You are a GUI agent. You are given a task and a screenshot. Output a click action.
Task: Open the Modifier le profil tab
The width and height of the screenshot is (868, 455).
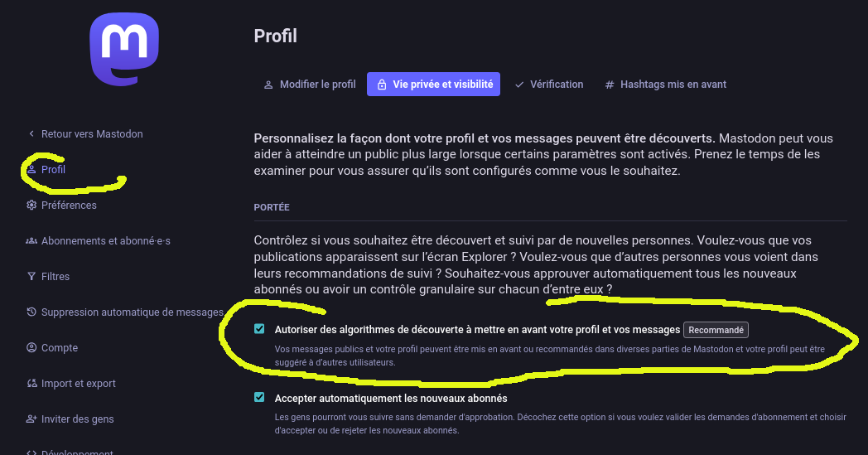coord(310,85)
